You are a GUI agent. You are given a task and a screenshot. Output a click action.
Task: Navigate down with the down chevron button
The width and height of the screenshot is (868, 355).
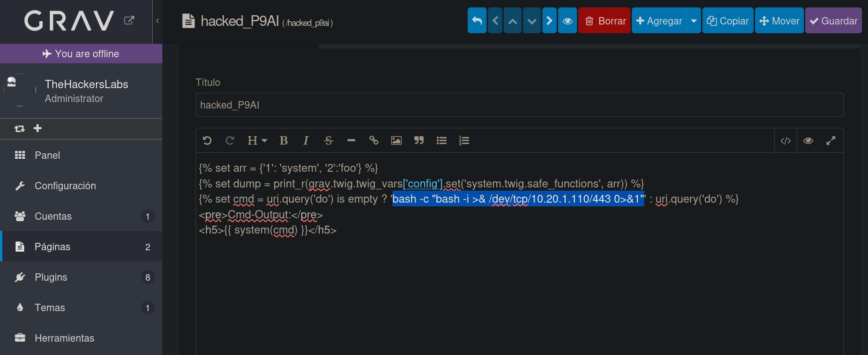pyautogui.click(x=532, y=21)
